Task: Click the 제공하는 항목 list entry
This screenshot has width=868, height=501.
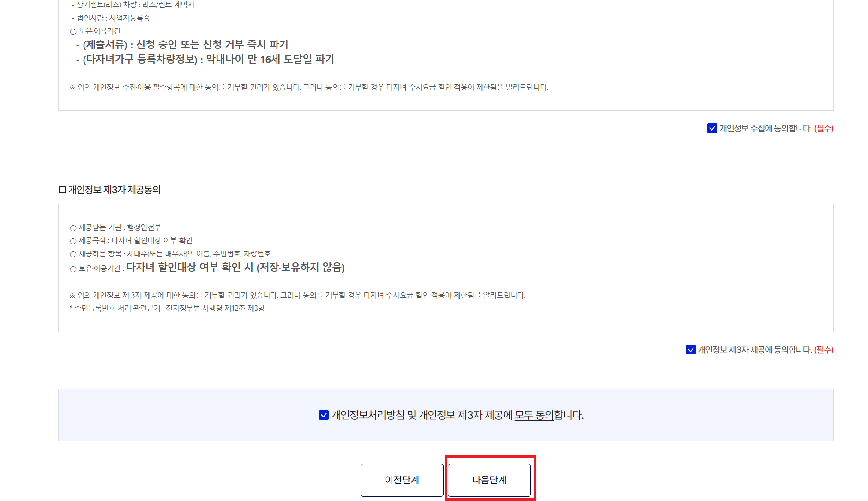Action: (171, 253)
